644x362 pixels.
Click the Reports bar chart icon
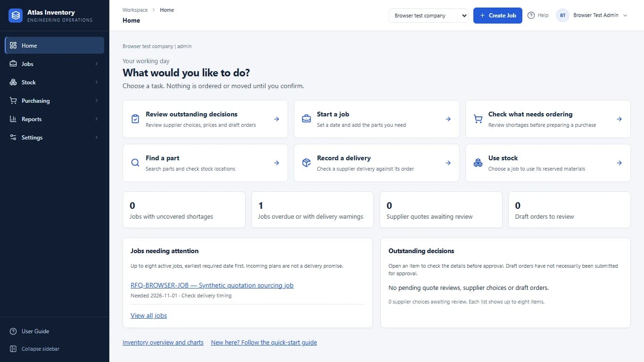(x=13, y=119)
